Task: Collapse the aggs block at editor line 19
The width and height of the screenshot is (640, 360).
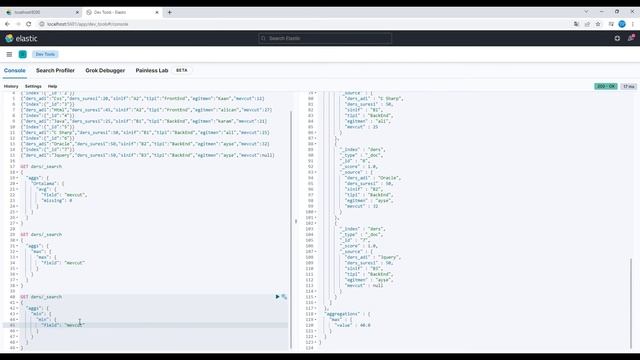Action: pyautogui.click(x=17, y=178)
